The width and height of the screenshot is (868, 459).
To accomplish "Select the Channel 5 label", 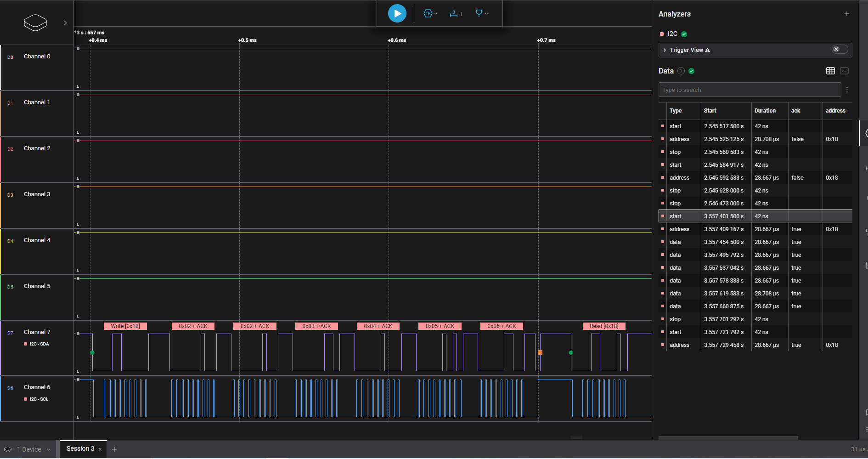I will click(x=37, y=286).
